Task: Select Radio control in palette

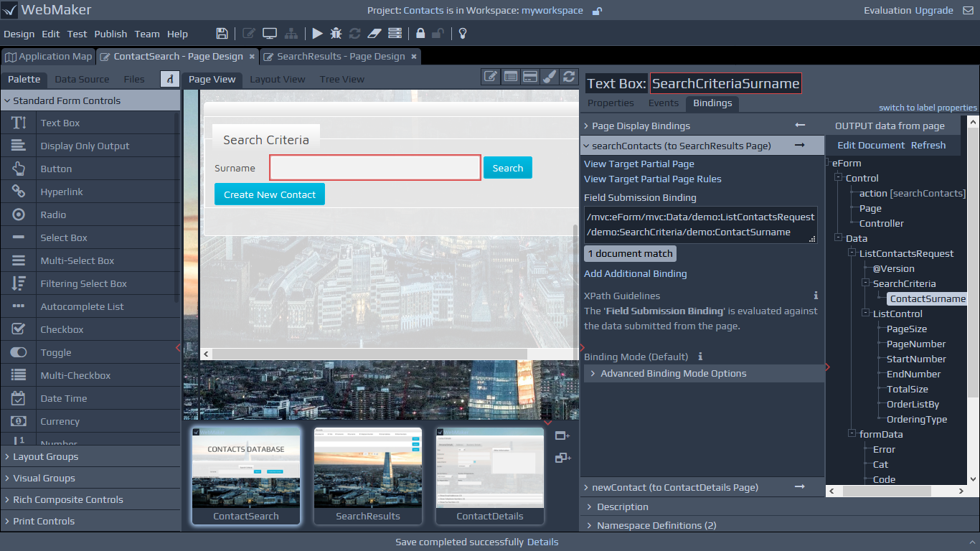Action: (90, 215)
